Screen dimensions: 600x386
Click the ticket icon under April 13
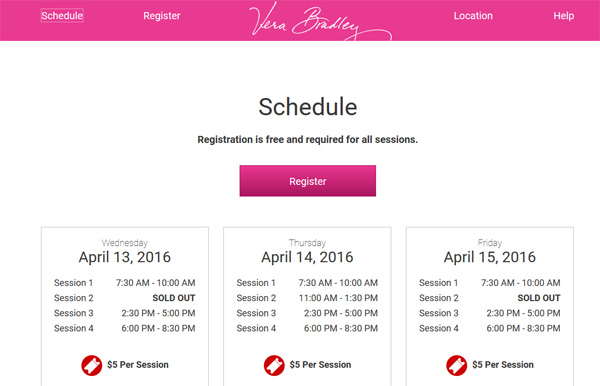point(91,365)
